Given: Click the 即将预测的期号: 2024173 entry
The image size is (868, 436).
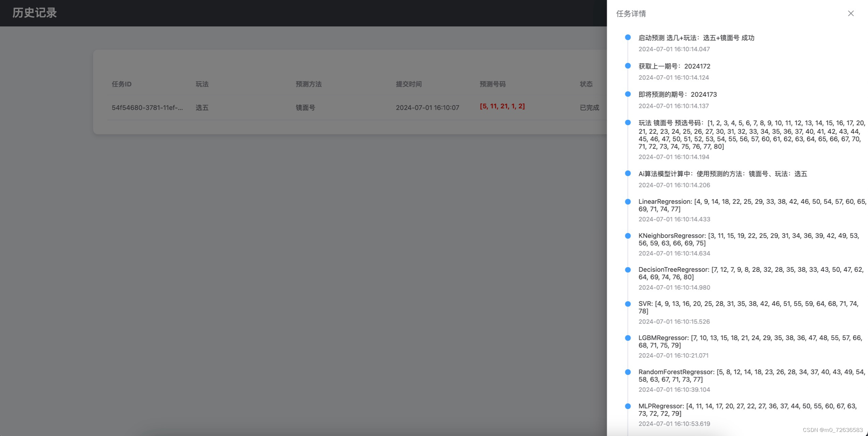Looking at the screenshot, I should click(x=677, y=94).
